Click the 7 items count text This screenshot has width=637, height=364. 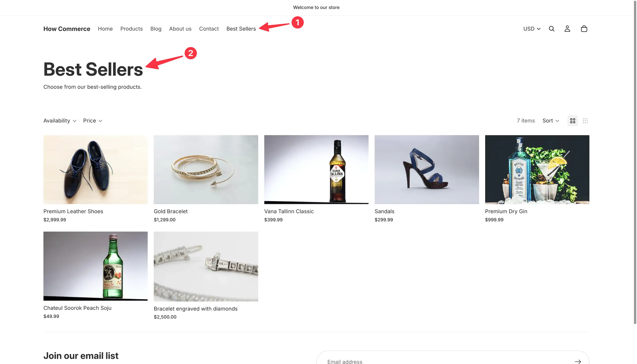tap(526, 121)
